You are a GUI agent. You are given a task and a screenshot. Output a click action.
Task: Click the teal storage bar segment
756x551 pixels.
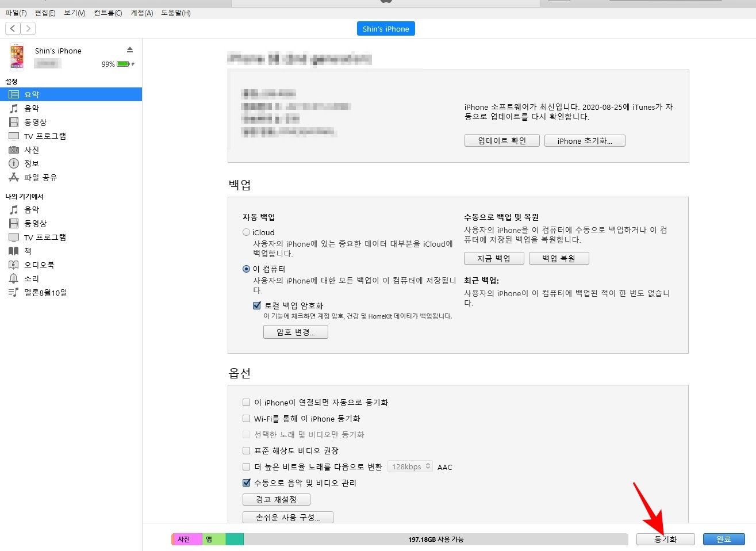point(235,539)
